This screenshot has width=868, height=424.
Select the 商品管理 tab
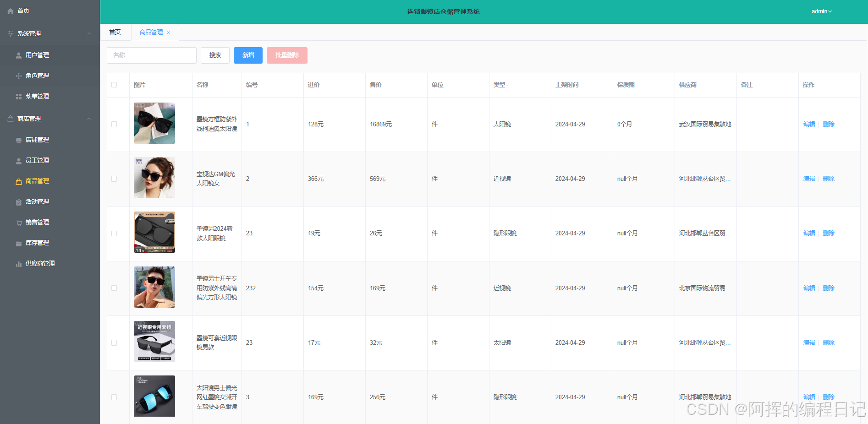151,32
